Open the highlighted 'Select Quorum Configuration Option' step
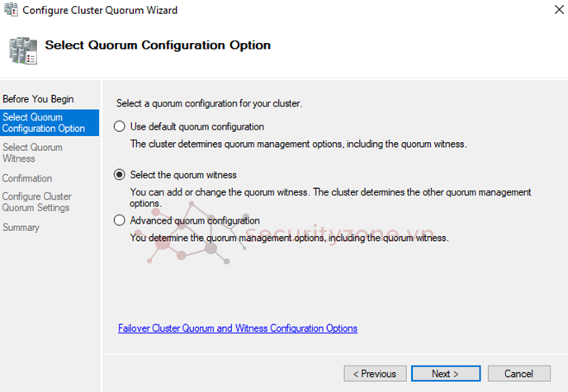 tap(44, 123)
